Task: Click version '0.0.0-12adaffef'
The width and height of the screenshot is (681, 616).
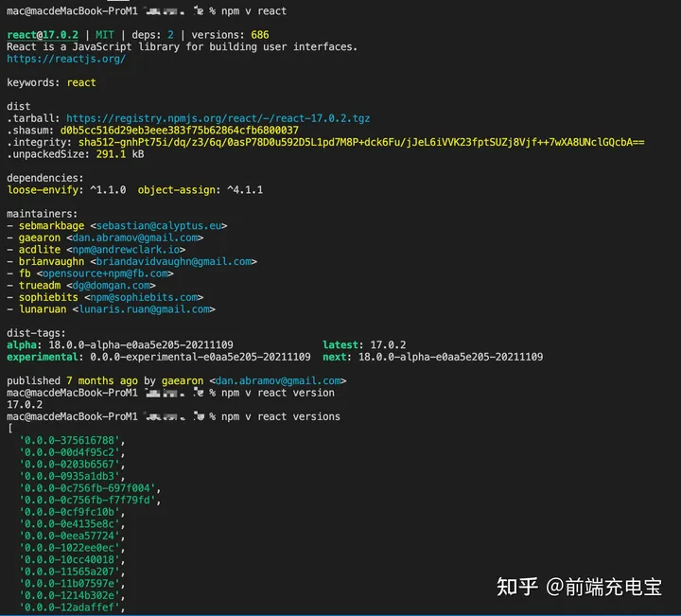Action: (x=69, y=607)
